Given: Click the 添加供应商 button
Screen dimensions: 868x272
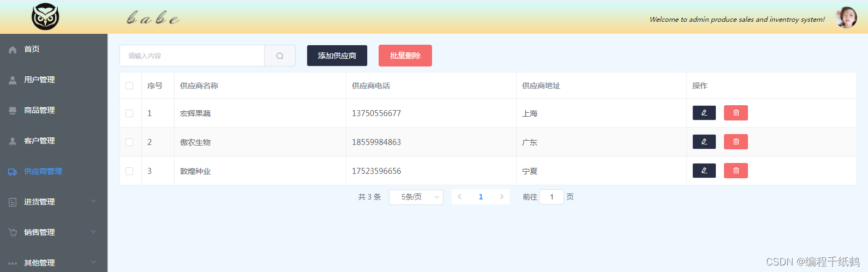Looking at the screenshot, I should click(337, 56).
